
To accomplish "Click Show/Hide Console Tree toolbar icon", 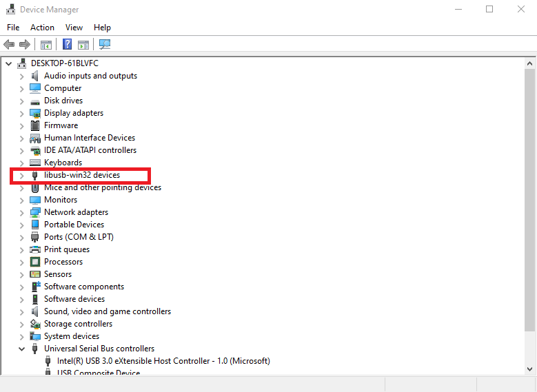I will click(46, 45).
